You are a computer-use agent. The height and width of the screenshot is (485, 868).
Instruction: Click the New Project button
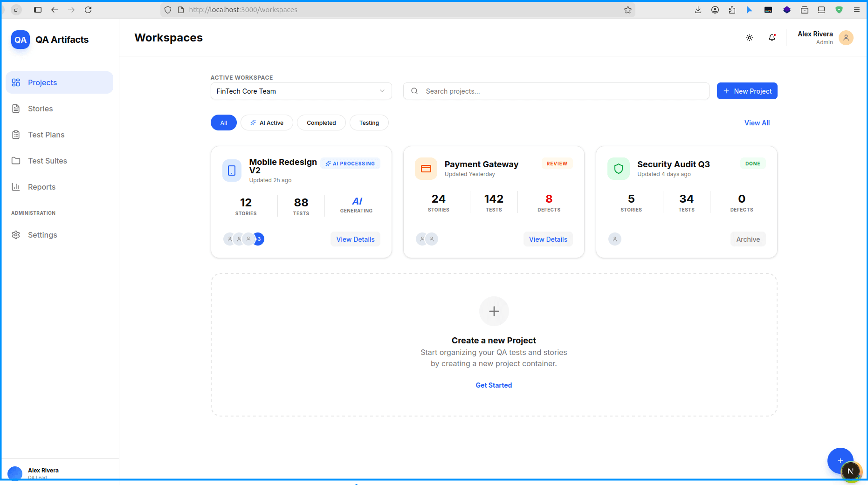747,91
